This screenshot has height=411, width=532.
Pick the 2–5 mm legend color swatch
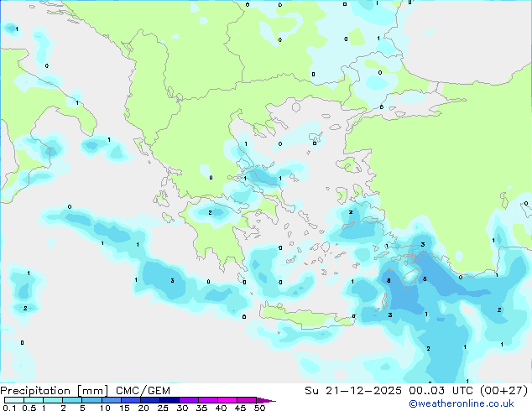coord(72,400)
